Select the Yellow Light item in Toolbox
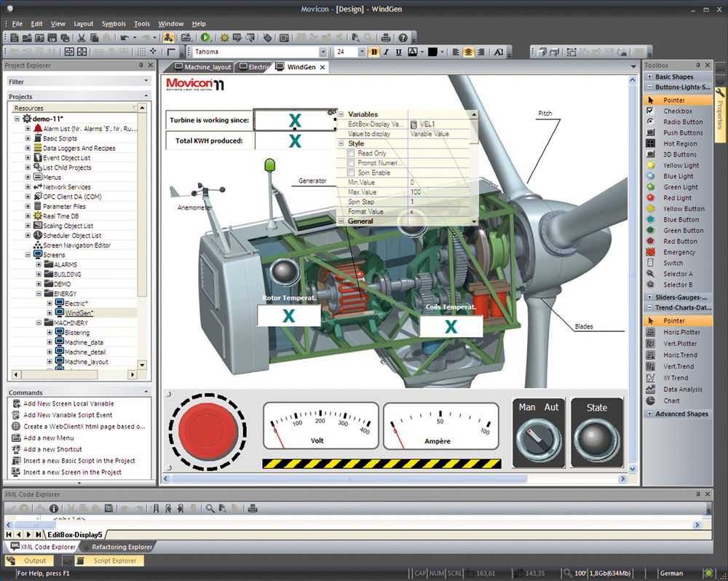Viewport: 728px width, 581px height. pos(681,165)
